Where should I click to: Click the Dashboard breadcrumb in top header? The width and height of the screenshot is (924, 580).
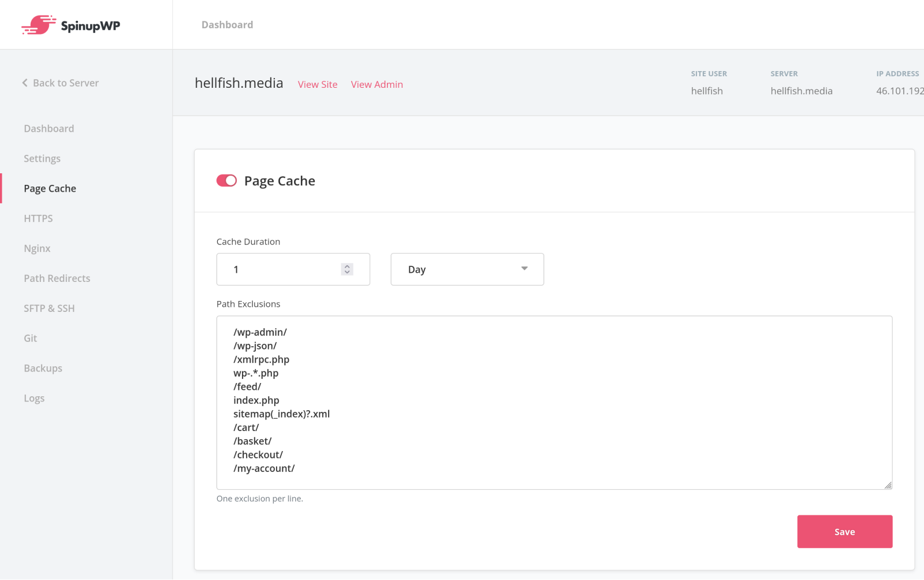pos(228,25)
